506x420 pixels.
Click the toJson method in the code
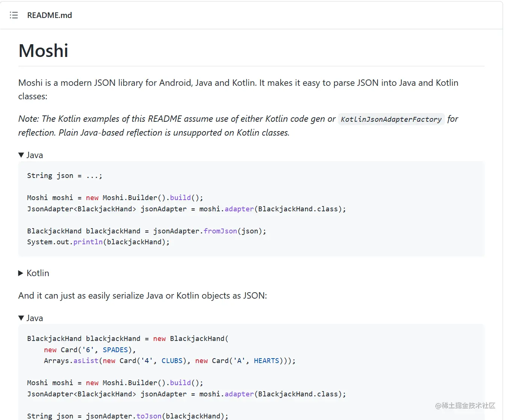(x=149, y=416)
